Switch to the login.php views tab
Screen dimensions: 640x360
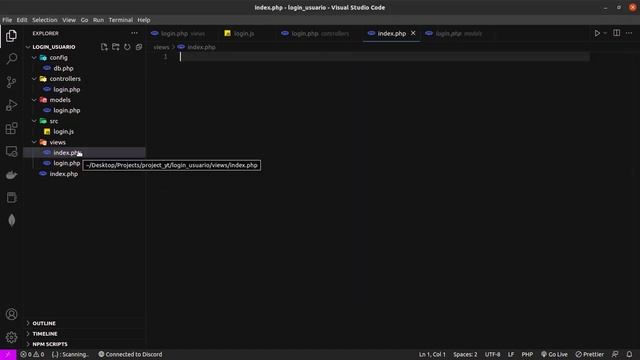[182, 33]
